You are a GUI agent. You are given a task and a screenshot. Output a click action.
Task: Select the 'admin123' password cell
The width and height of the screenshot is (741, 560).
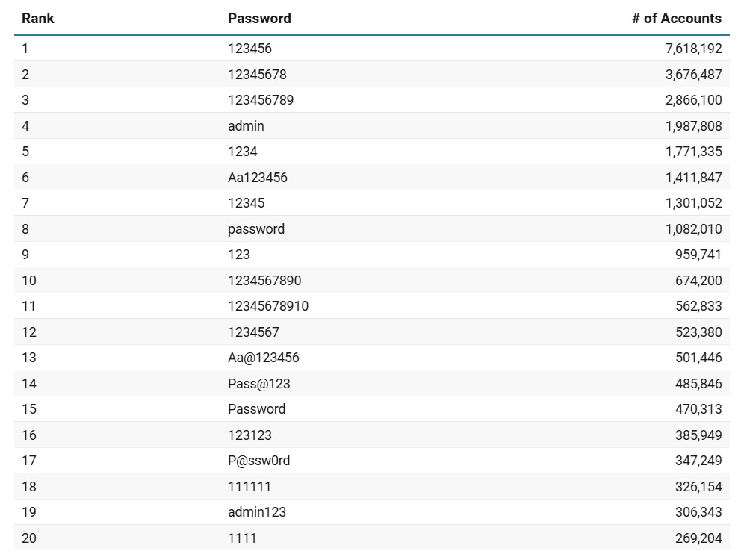pyautogui.click(x=256, y=512)
